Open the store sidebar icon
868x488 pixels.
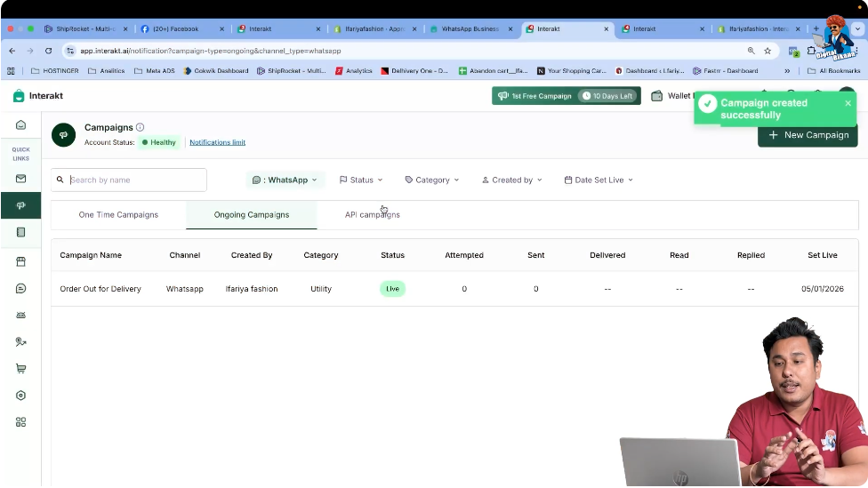(x=20, y=261)
